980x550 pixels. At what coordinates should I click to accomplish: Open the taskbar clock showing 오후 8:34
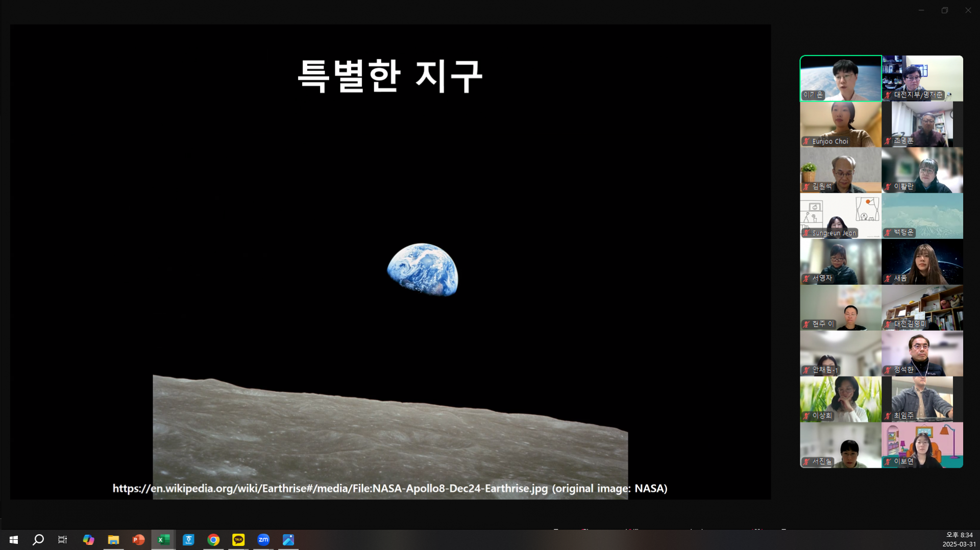959,540
